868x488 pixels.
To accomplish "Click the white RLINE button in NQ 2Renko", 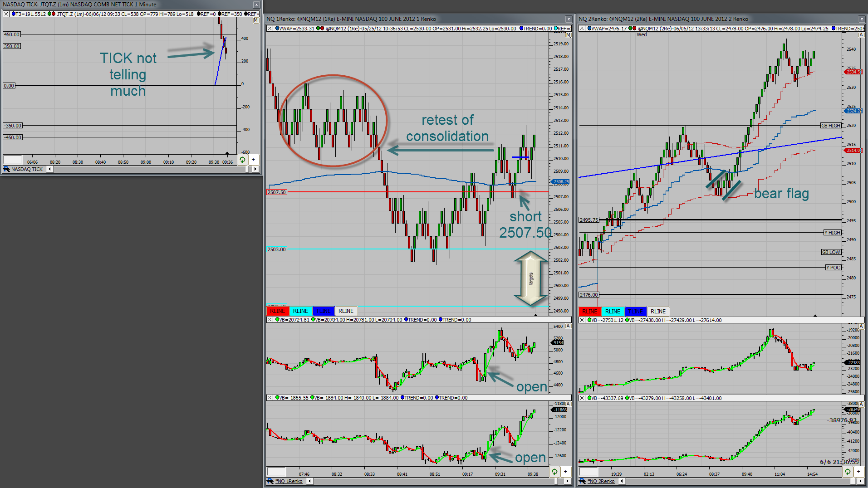I will click(658, 312).
